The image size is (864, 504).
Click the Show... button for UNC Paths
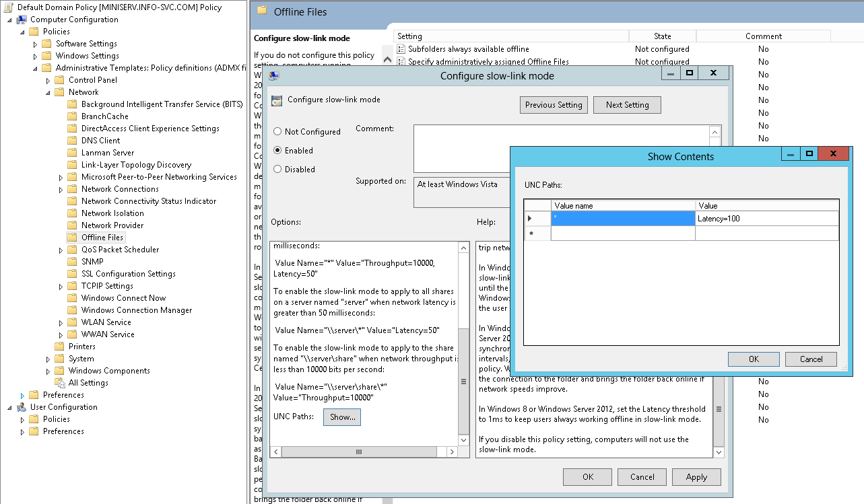(342, 417)
